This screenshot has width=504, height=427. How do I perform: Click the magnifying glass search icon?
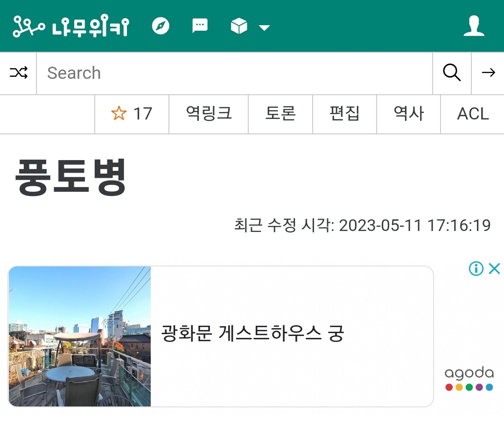[452, 73]
